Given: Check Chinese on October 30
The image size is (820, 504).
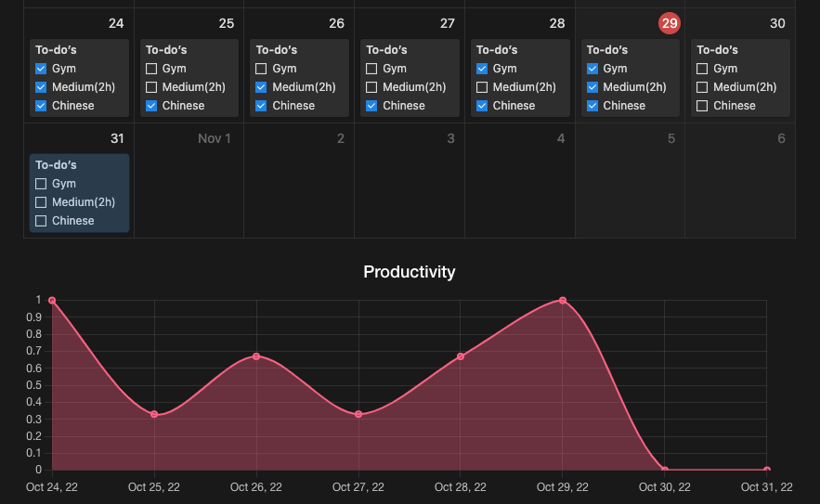Looking at the screenshot, I should pos(702,106).
